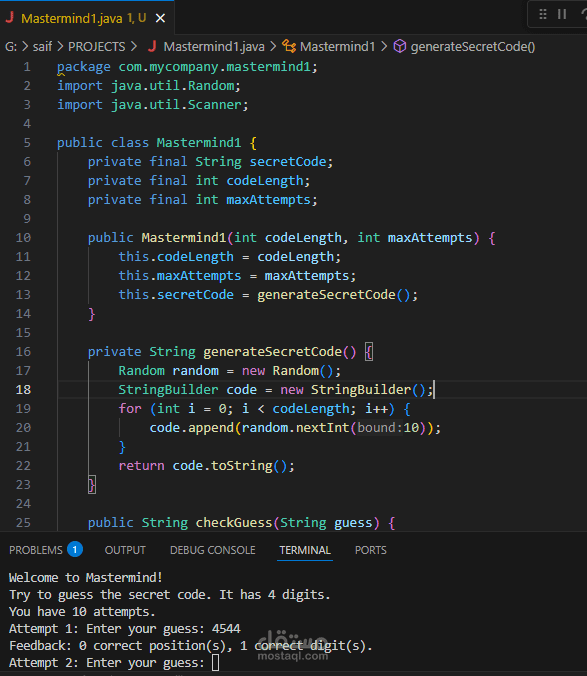Click line number 16 in the gutter
The width and height of the screenshot is (587, 676).
23,352
